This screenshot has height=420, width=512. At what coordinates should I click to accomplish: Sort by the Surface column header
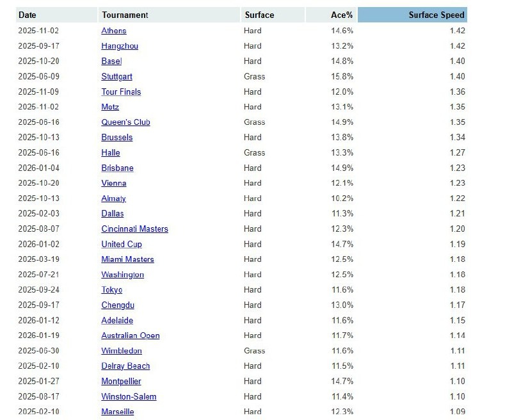pyautogui.click(x=259, y=15)
